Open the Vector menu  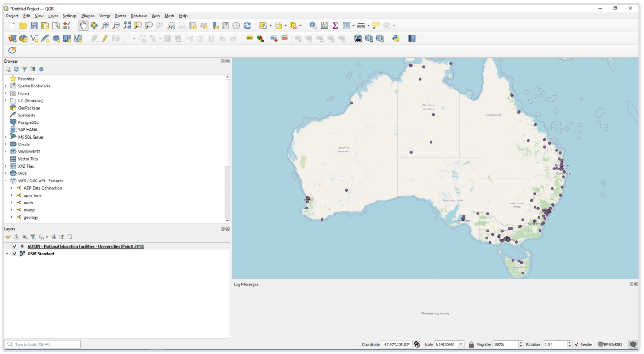pos(105,16)
